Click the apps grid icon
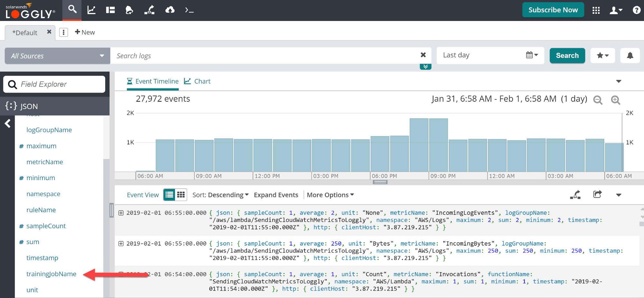The image size is (644, 298). [596, 10]
